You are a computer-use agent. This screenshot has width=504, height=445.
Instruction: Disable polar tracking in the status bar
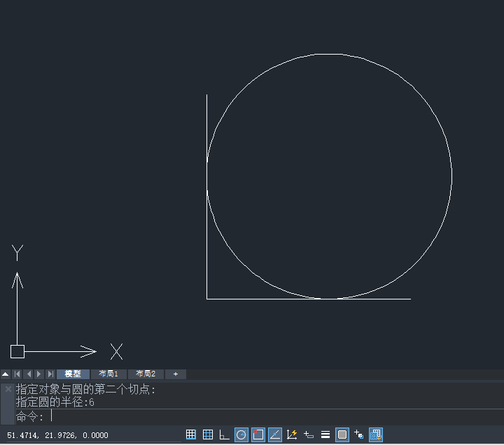241,435
